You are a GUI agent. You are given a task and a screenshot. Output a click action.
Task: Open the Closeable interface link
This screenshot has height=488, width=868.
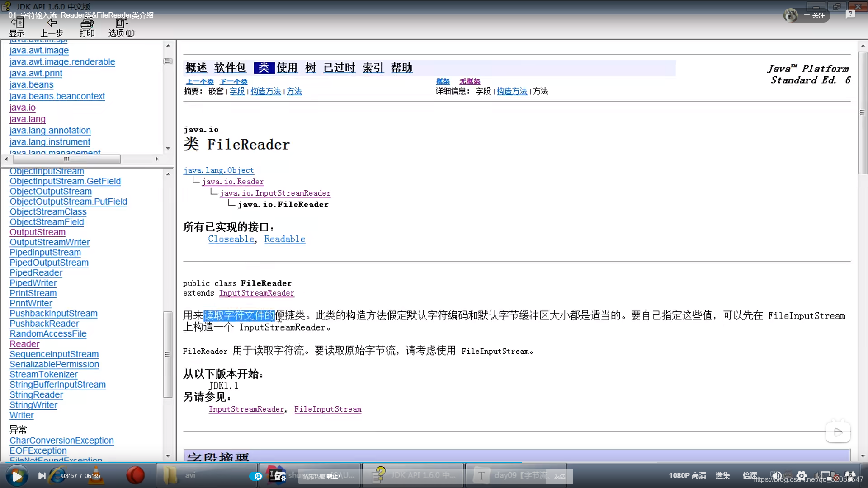point(231,239)
